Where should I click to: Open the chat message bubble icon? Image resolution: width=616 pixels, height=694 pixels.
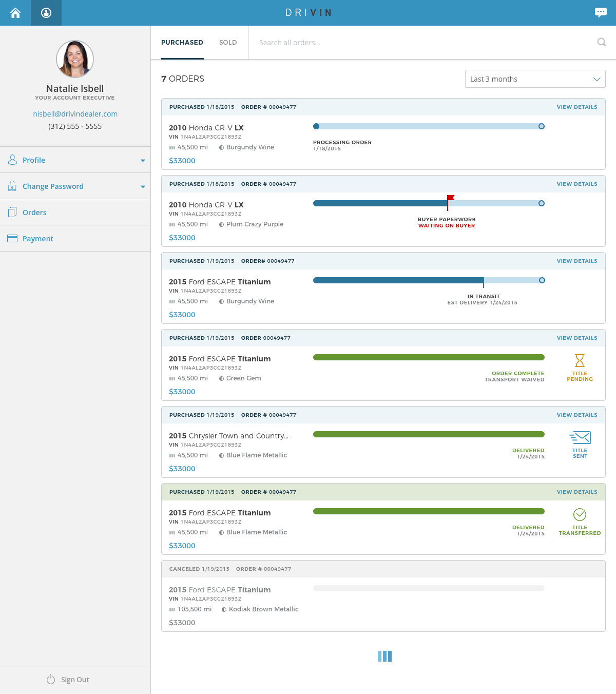[x=601, y=12]
